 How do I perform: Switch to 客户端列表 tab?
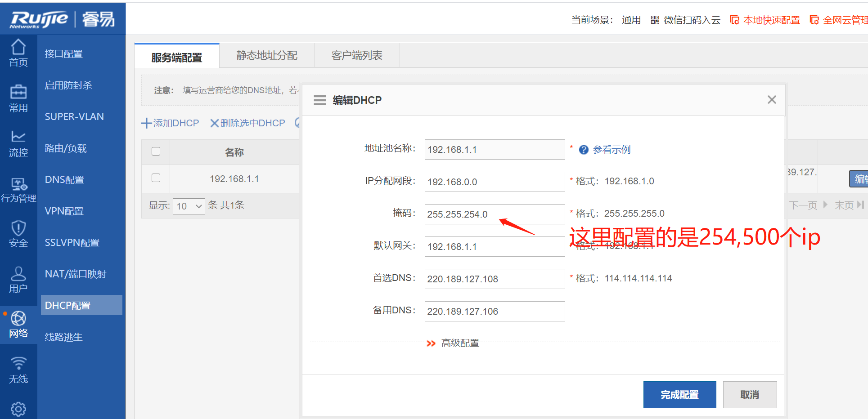click(x=357, y=55)
